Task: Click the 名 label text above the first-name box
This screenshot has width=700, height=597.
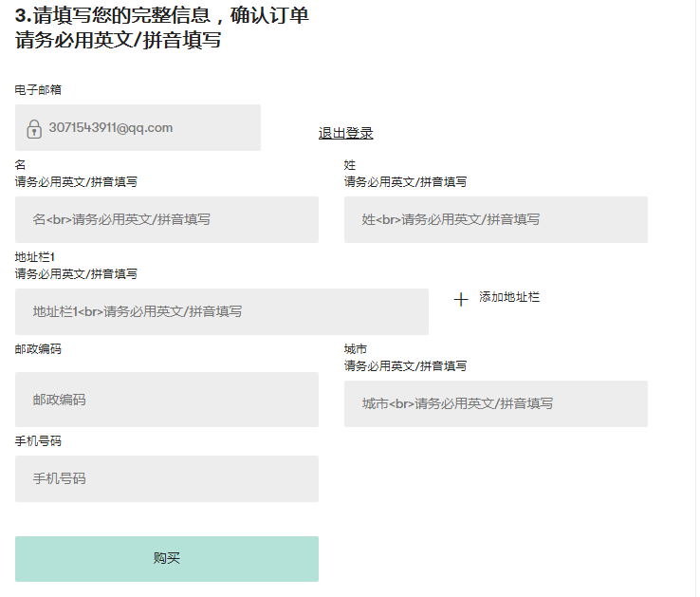Action: [21, 165]
